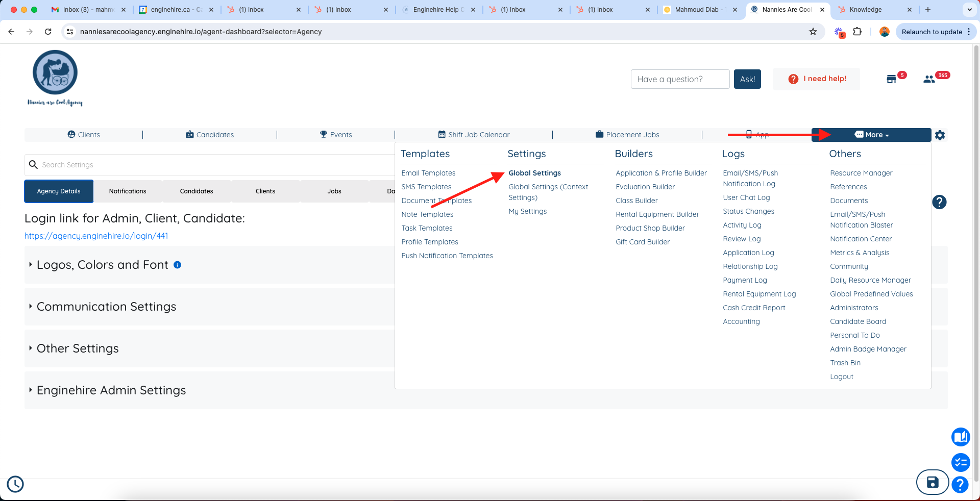Click the I need help! button
Screen dimensions: 980x501
point(817,79)
